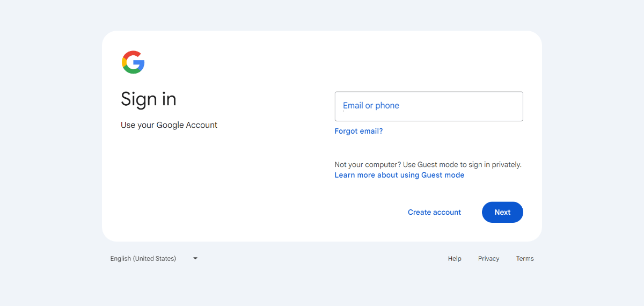The height and width of the screenshot is (306, 644).
Task: Click the 'Not your computer?' guest mode text
Action: [x=428, y=165]
